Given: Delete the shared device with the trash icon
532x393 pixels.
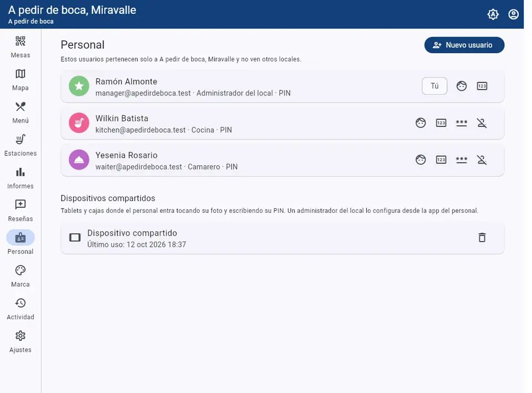Looking at the screenshot, I should (482, 237).
